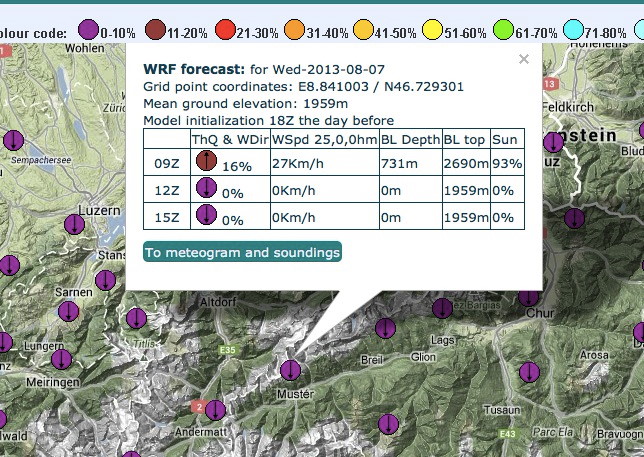Click the cyan 71-80% legend swatch
The height and width of the screenshot is (457, 644).
(x=573, y=30)
